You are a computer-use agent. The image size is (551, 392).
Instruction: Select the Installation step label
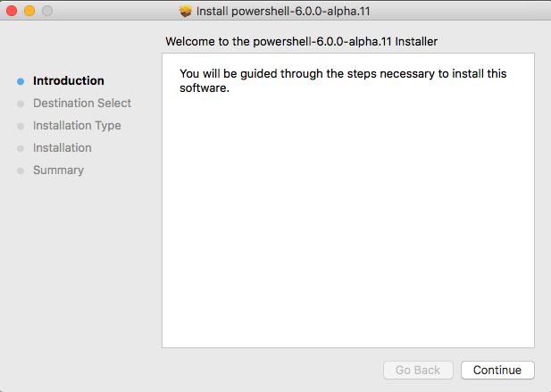(x=62, y=148)
